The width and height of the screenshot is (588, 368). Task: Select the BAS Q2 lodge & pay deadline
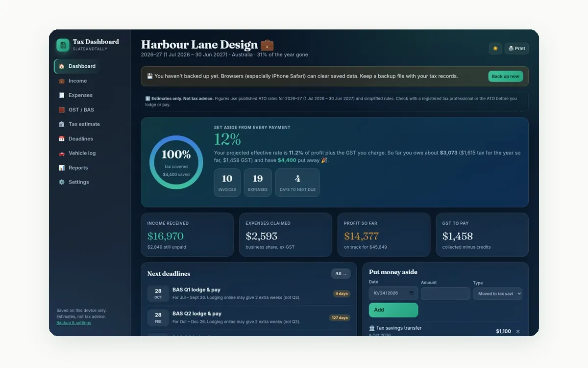tap(249, 317)
